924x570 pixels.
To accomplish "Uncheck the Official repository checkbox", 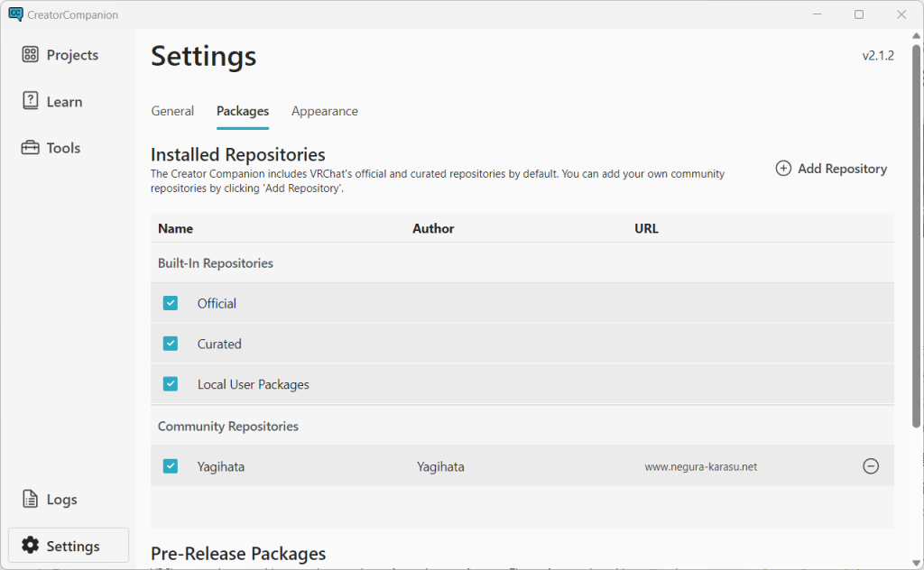I will 171,303.
